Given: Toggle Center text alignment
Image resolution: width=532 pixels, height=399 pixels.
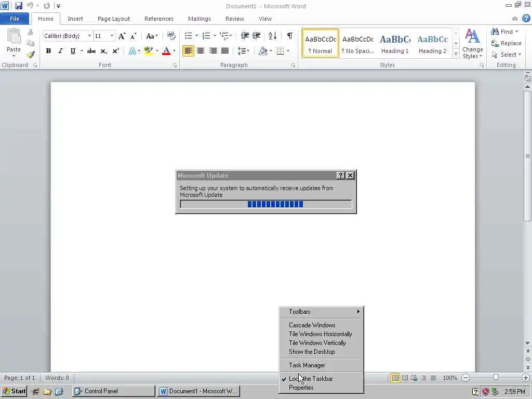Looking at the screenshot, I should pyautogui.click(x=201, y=51).
